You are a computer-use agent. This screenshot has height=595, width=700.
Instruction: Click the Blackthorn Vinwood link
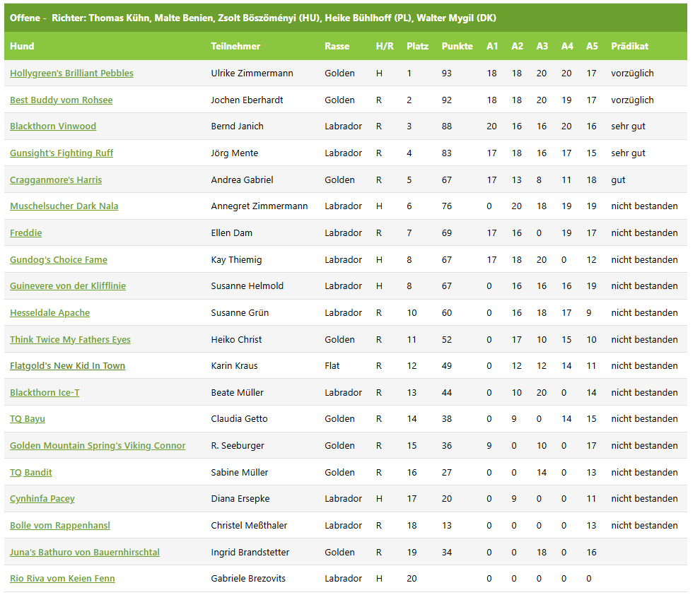click(53, 126)
